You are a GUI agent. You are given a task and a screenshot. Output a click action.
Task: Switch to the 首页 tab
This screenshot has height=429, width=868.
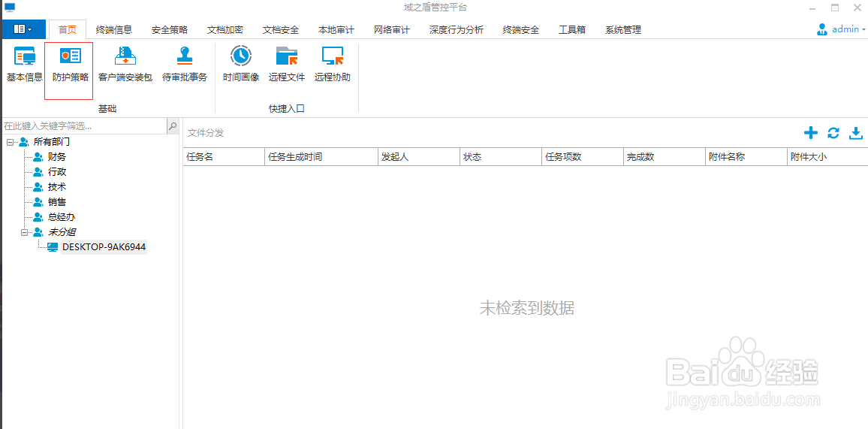point(68,30)
